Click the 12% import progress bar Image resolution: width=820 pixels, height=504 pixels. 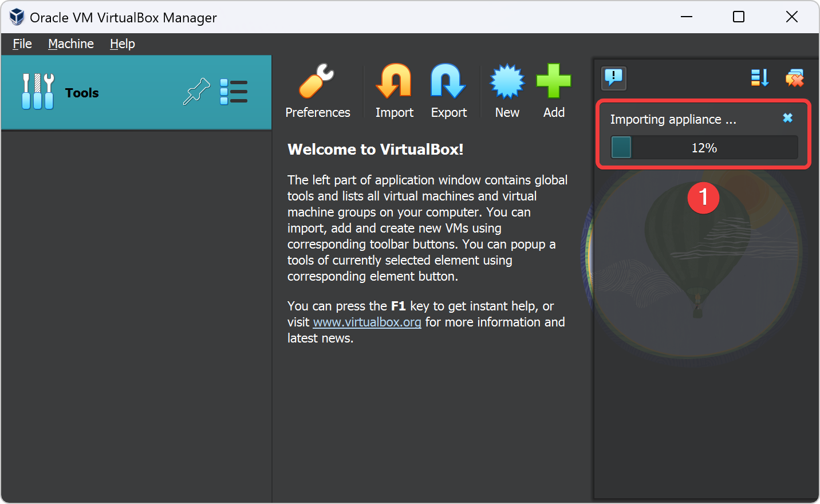704,147
